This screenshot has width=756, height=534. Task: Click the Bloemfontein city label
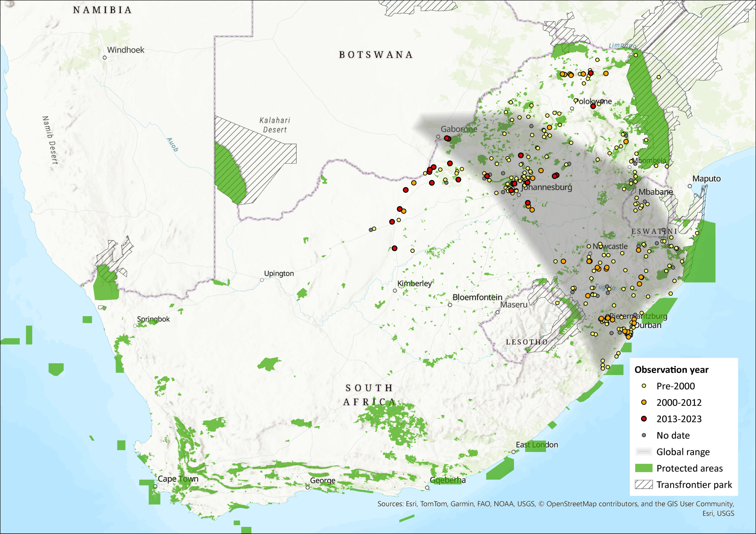(x=477, y=297)
